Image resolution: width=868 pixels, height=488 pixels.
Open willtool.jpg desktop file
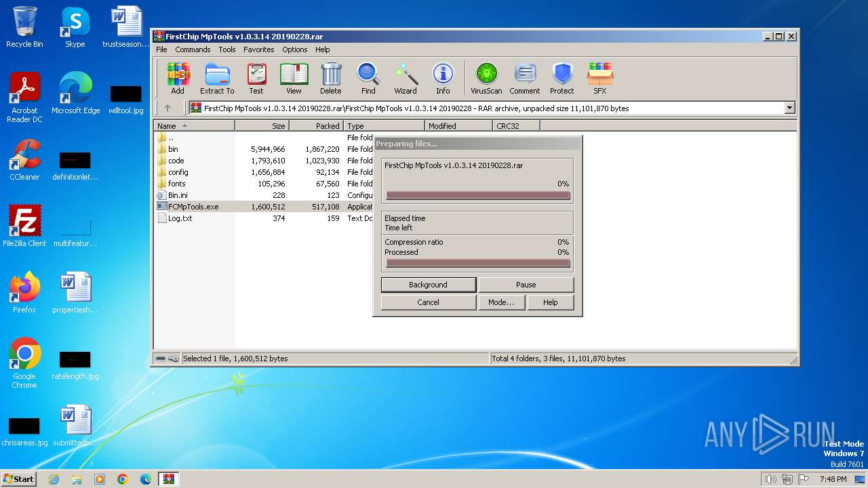click(126, 98)
